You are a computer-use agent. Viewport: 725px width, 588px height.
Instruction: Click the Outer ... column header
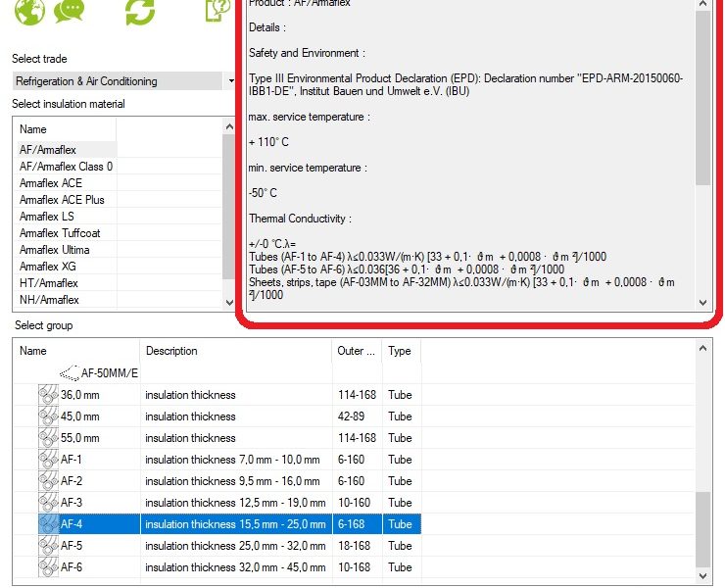357,351
